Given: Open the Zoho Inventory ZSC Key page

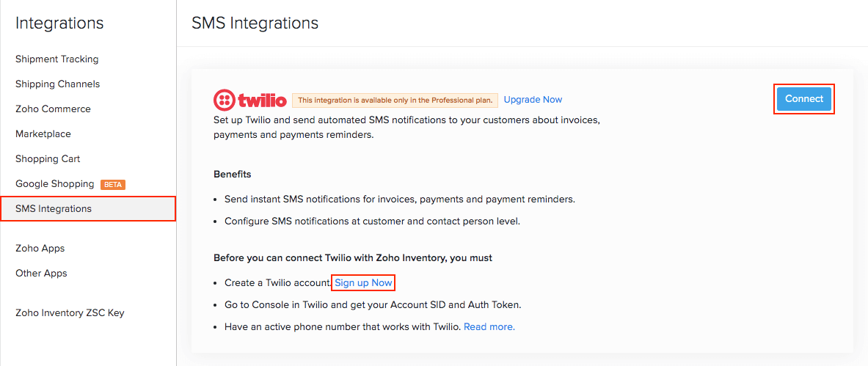Looking at the screenshot, I should pos(70,313).
